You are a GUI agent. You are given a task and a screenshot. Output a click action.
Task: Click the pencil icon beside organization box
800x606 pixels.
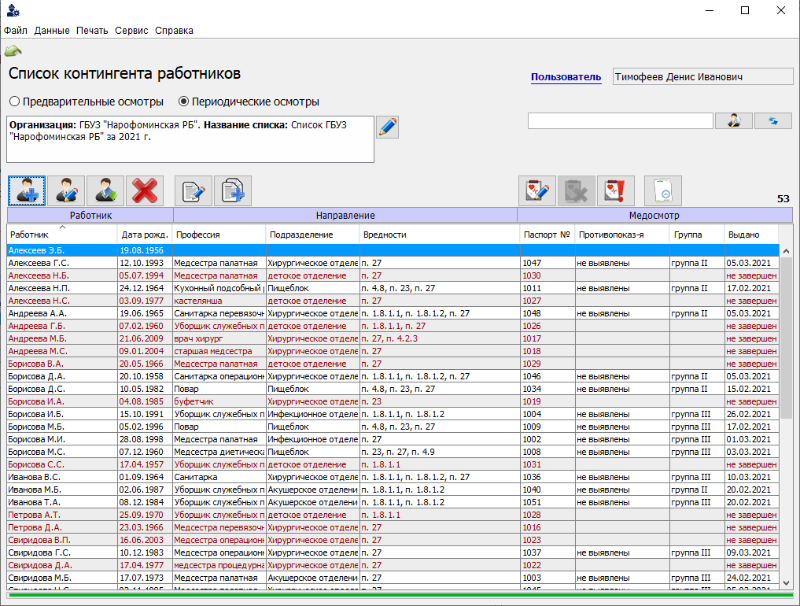tap(387, 127)
